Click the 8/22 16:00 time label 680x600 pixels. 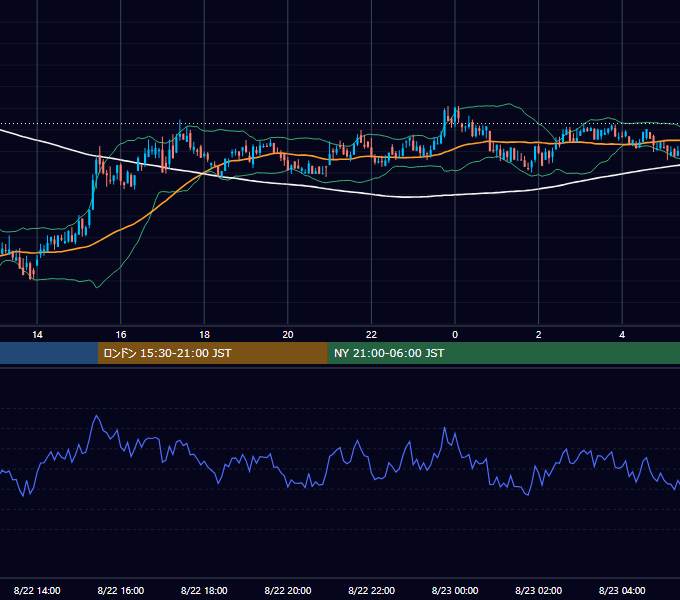pos(121,590)
